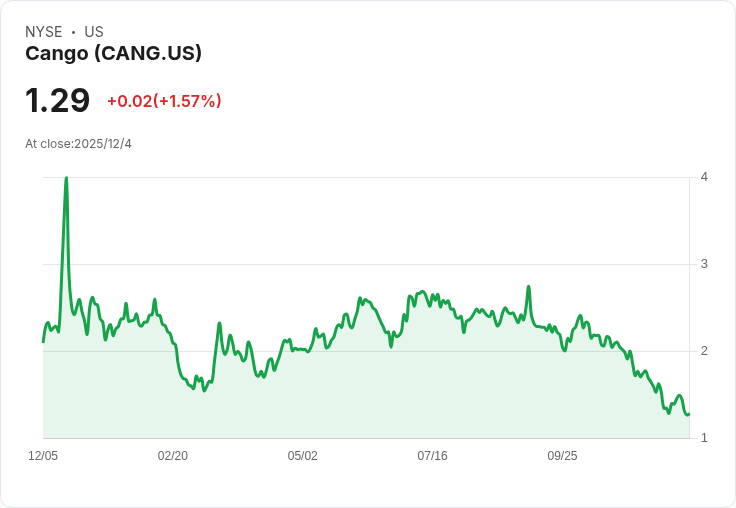Click the last data point of the price line
736x508 pixels.
[689, 414]
